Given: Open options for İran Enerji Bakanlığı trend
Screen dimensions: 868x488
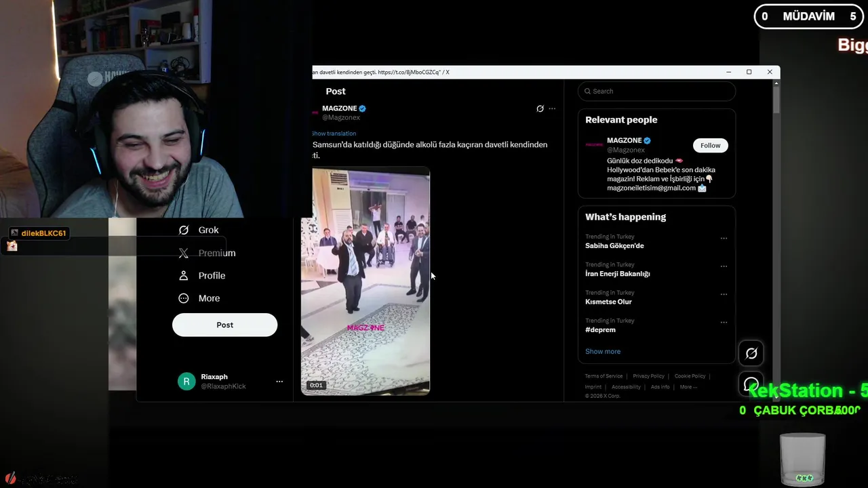Looking at the screenshot, I should tap(724, 266).
